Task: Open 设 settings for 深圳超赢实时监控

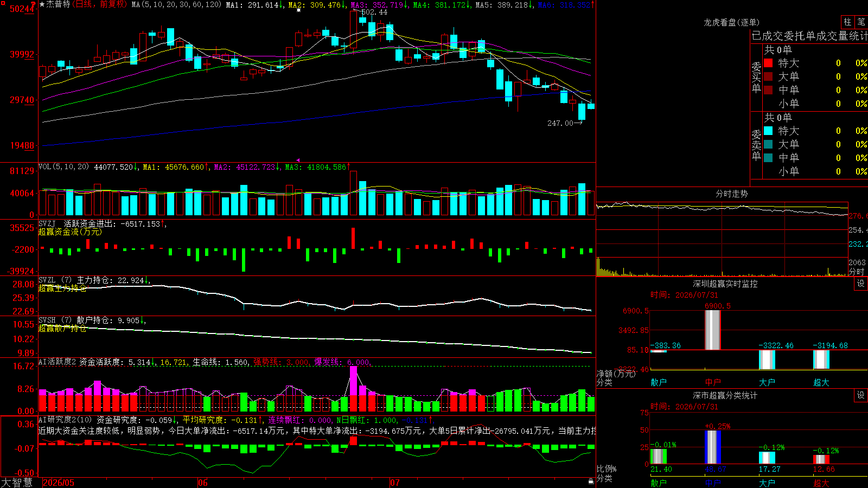Action: 861,284
